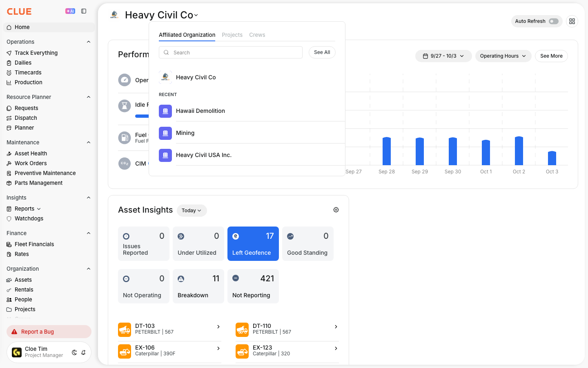Open notifications bell icon
The height and width of the screenshot is (368, 588).
click(83, 352)
